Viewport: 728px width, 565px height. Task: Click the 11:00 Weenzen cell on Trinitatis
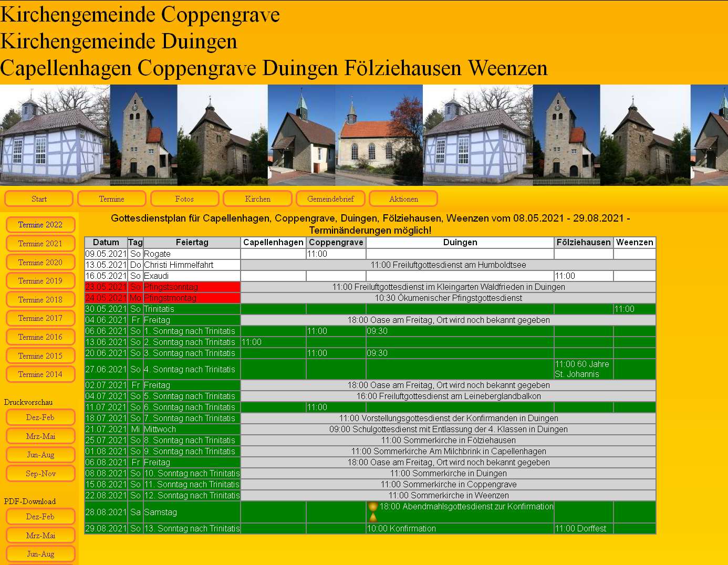635,309
